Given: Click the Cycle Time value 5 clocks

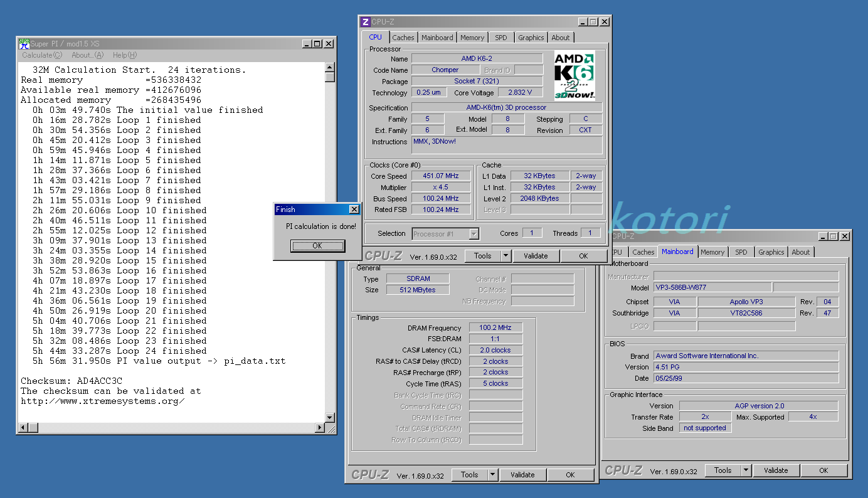Looking at the screenshot, I should click(x=495, y=383).
